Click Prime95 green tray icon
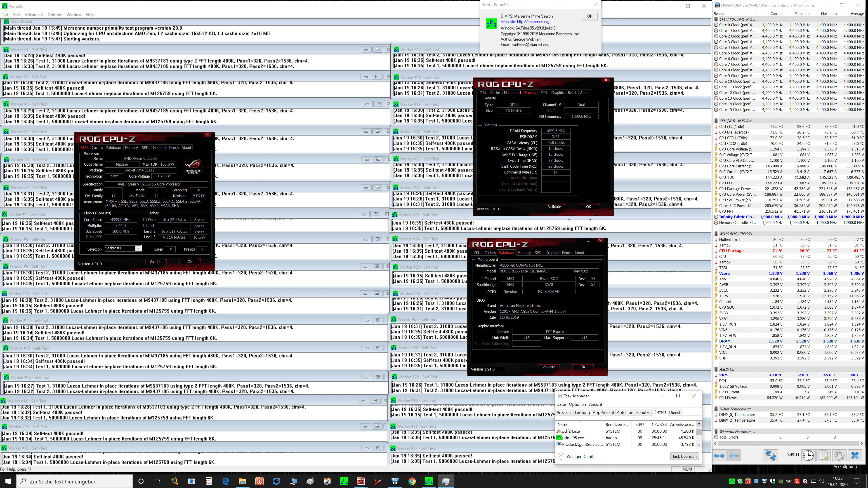 (732, 481)
